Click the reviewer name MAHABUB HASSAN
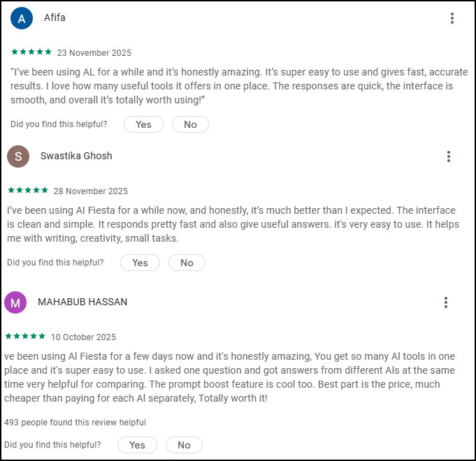Viewport: 476px width, 461px height. pos(82,302)
